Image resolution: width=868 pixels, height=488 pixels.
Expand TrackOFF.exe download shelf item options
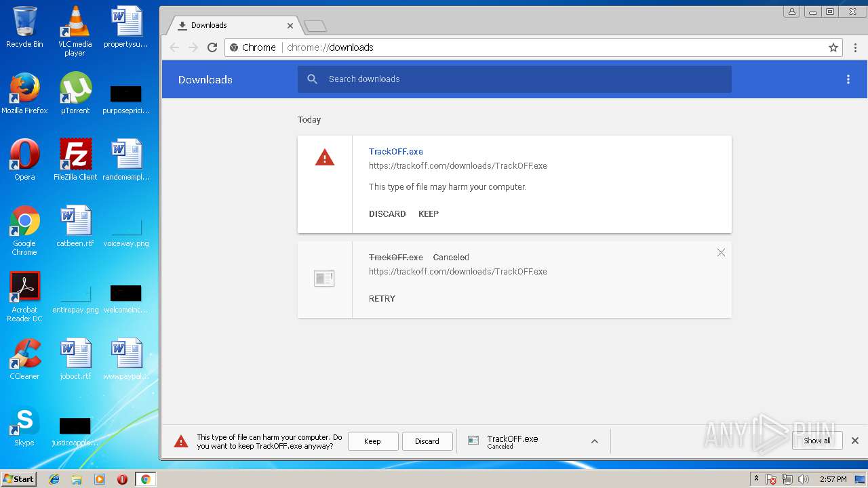pyautogui.click(x=595, y=441)
